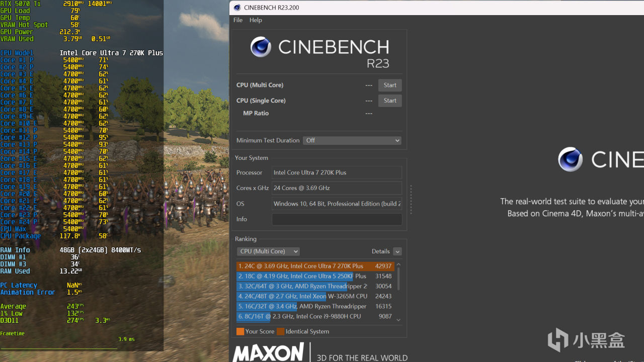Click the MP Ratio label
The image size is (644, 362).
coord(256,113)
